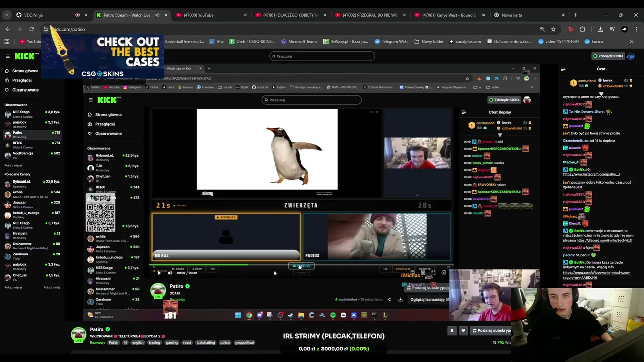Open VooltBanicja channel in sidebar
Image resolution: width=644 pixels, height=362 pixels.
point(32,155)
